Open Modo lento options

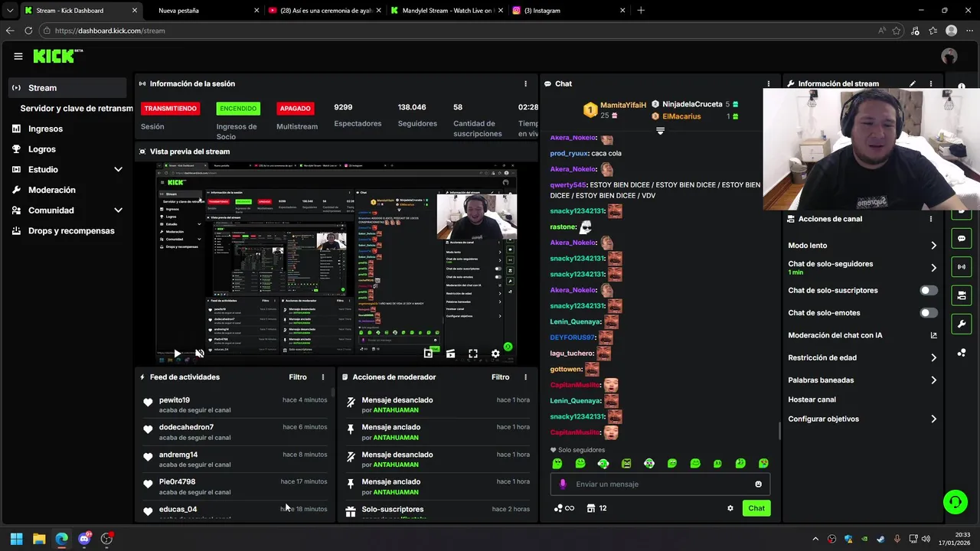pyautogui.click(x=863, y=246)
